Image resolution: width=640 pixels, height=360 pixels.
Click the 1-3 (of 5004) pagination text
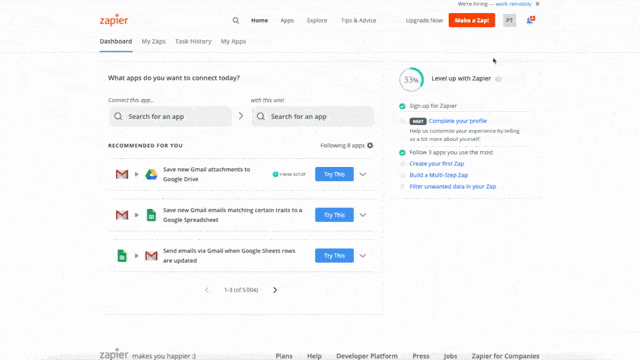click(x=241, y=290)
